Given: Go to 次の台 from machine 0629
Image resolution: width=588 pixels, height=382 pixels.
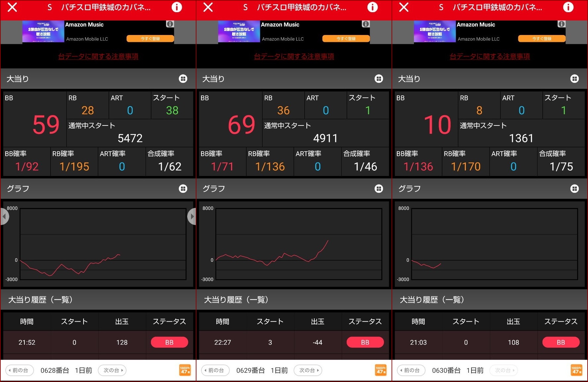Looking at the screenshot, I should 308,370.
